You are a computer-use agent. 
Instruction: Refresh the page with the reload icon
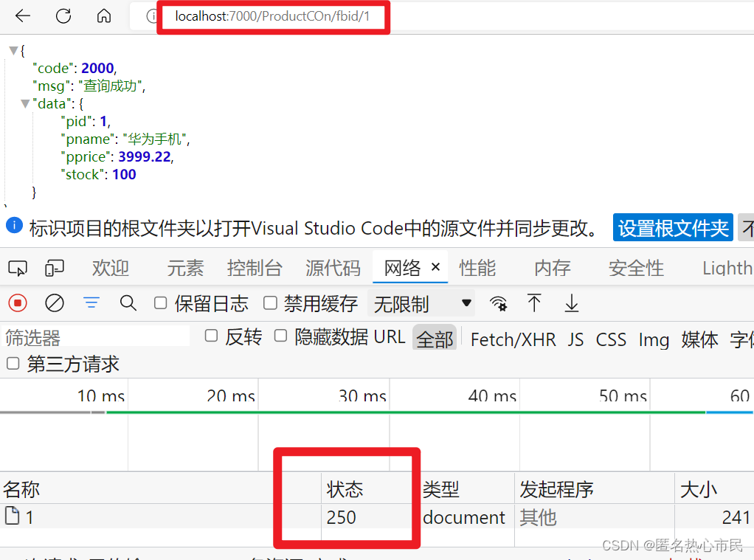[64, 16]
